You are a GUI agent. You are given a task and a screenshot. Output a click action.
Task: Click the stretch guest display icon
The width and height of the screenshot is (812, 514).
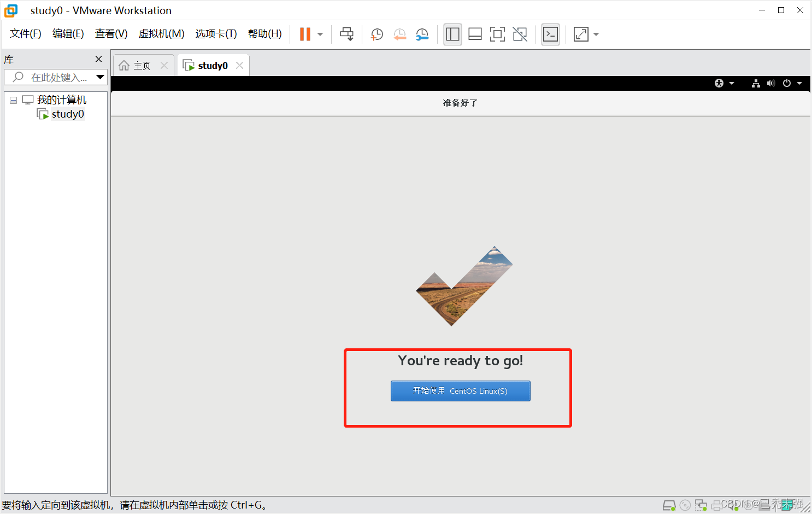[581, 34]
